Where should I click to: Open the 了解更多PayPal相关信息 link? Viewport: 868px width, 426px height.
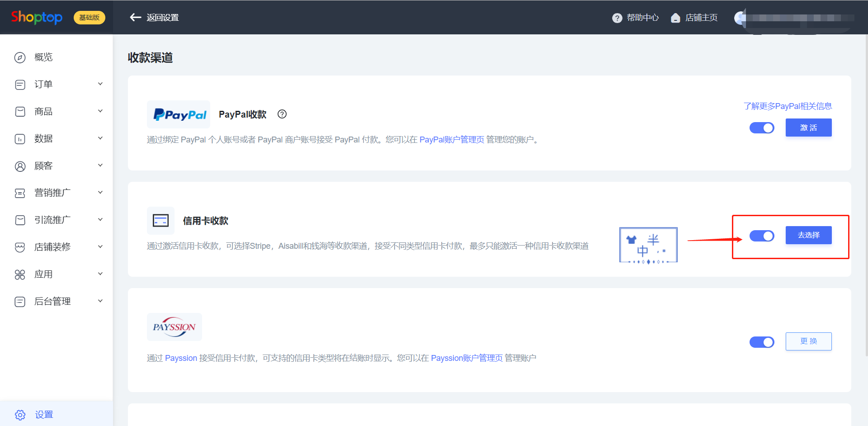pyautogui.click(x=788, y=106)
